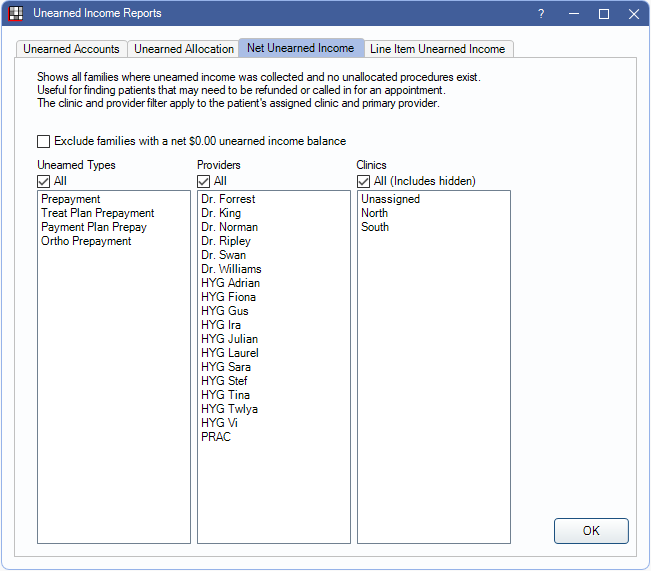Open the Unearned Allocation tab
The width and height of the screenshot is (651, 571).
pyautogui.click(x=183, y=49)
